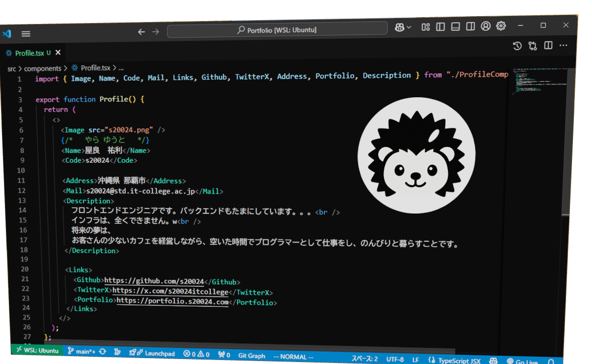
Task: Open file history timeline icon
Action: coord(517,46)
